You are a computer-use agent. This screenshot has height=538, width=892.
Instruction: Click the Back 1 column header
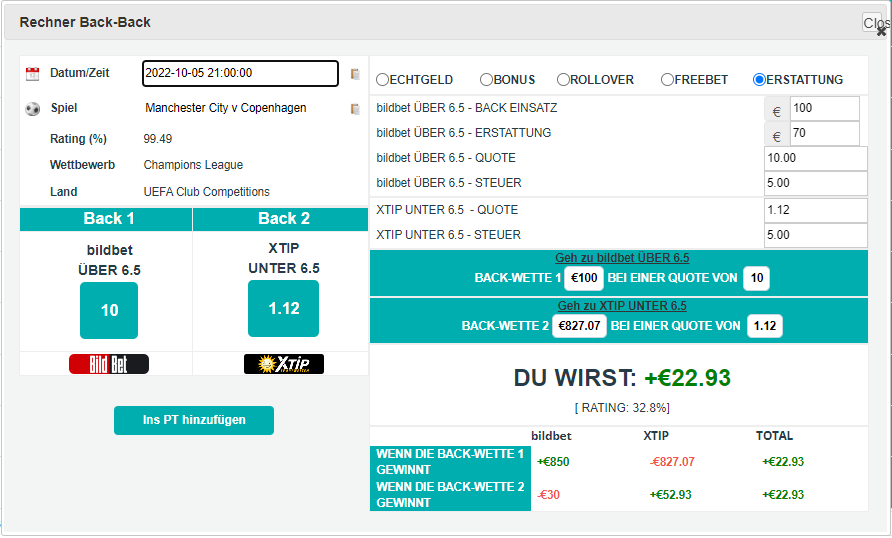(x=106, y=219)
